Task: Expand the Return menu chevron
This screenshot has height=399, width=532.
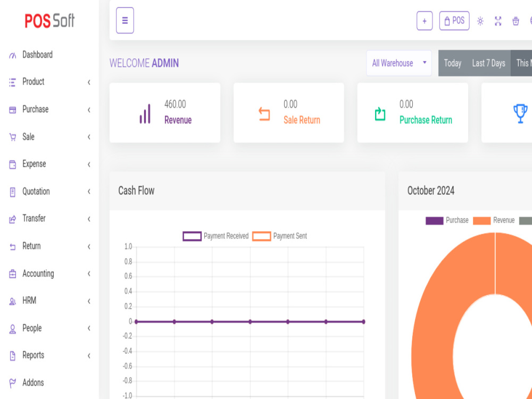Action: click(x=89, y=247)
